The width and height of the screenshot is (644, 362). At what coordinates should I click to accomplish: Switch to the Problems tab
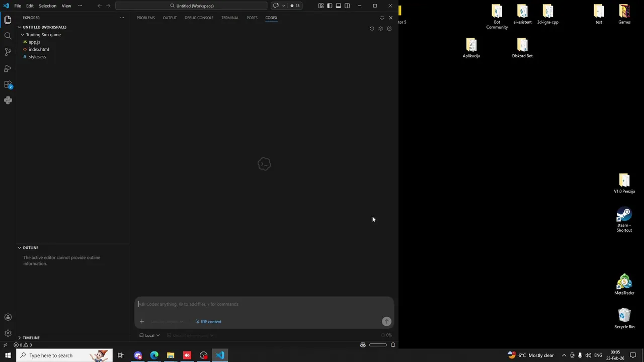[146, 18]
